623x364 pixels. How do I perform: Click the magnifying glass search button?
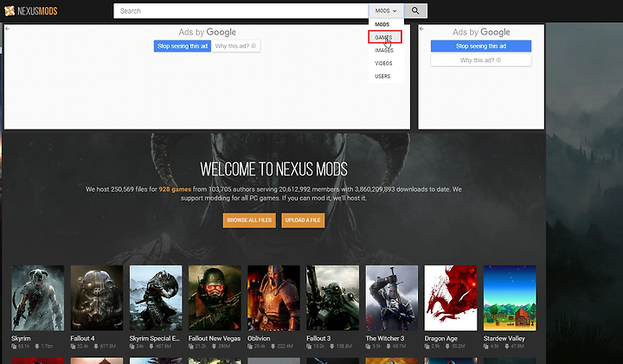point(415,10)
